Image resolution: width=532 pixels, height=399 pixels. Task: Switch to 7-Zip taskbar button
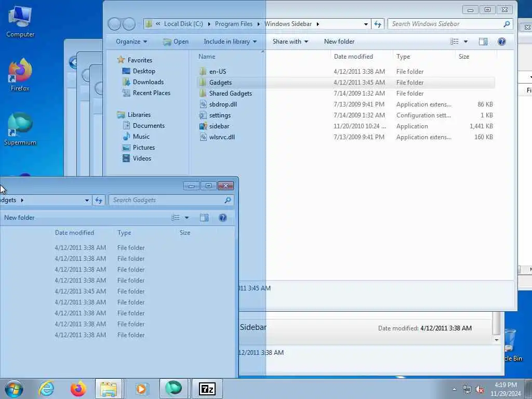(207, 389)
